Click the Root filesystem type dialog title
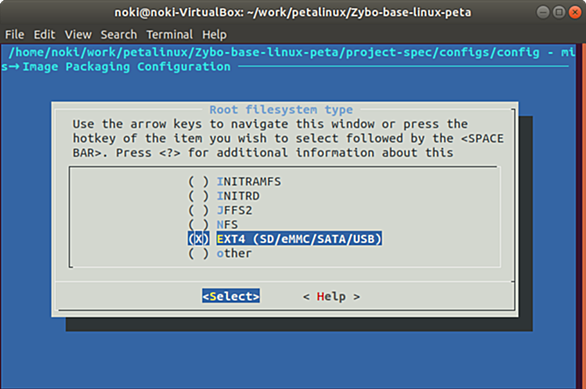The width and height of the screenshot is (586, 389). click(281, 109)
